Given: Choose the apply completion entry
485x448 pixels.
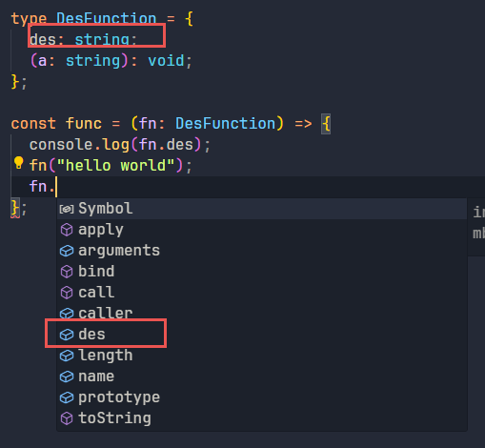Looking at the screenshot, I should (x=262, y=230).
